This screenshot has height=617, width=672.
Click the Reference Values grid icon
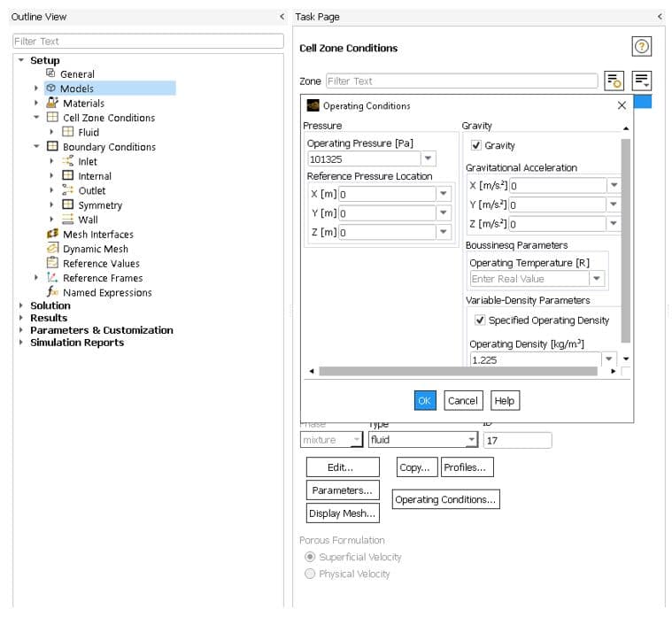tap(52, 263)
